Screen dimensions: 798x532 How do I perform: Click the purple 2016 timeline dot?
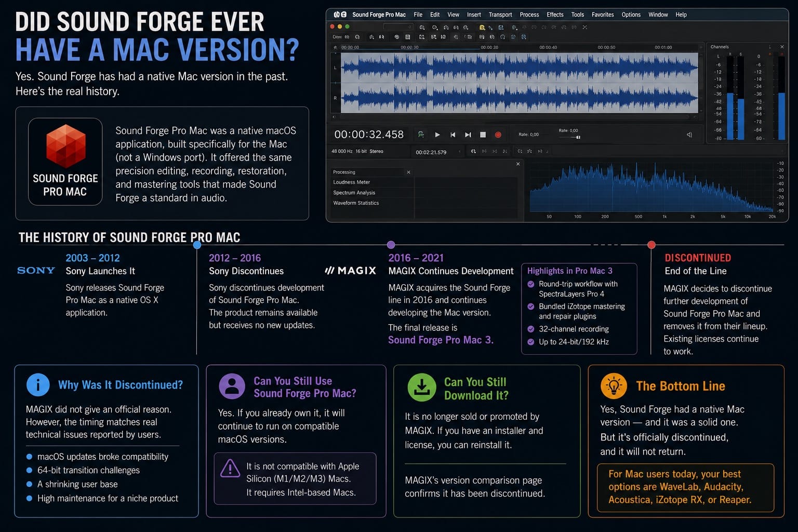pyautogui.click(x=391, y=245)
